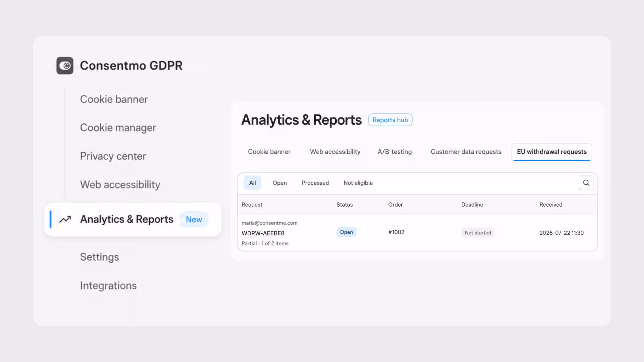The image size is (644, 362).
Task: Filter requests by Not eligible
Action: point(358,183)
